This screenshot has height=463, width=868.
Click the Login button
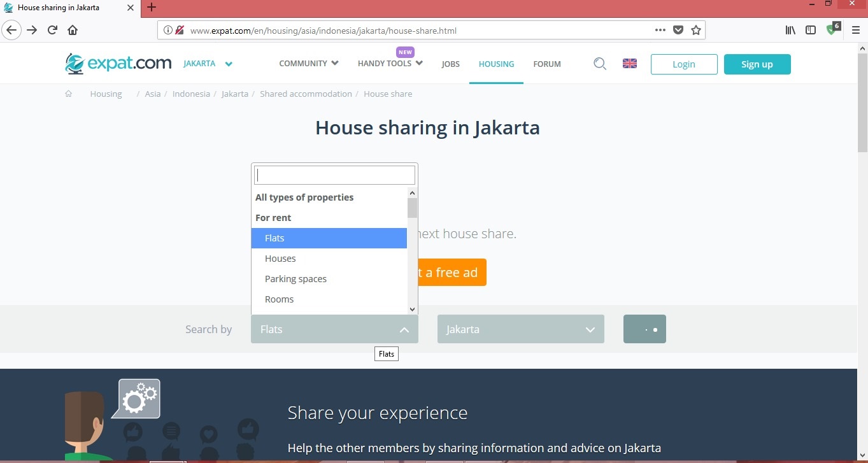[683, 64]
